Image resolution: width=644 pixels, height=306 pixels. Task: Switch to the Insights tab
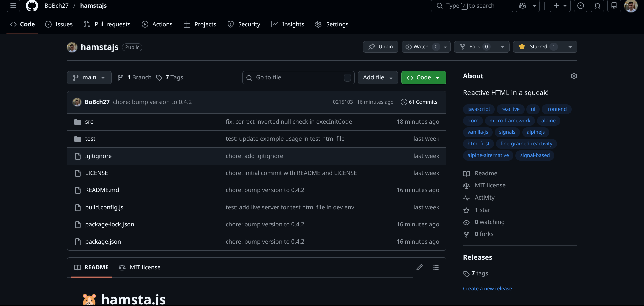(288, 24)
